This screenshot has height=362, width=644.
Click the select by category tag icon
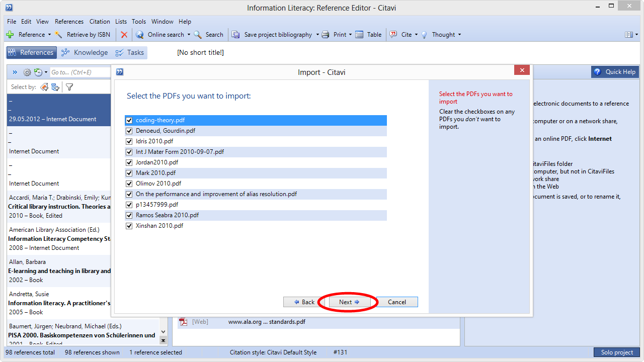tap(44, 87)
